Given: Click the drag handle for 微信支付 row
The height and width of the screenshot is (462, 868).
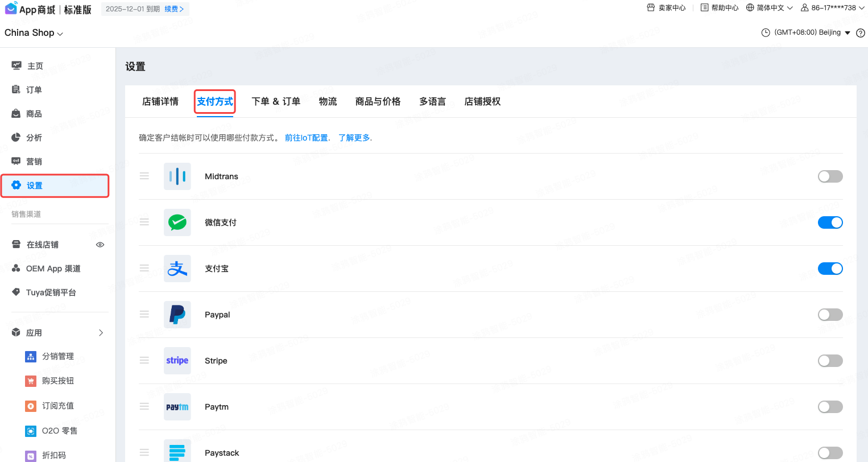Looking at the screenshot, I should point(144,222).
